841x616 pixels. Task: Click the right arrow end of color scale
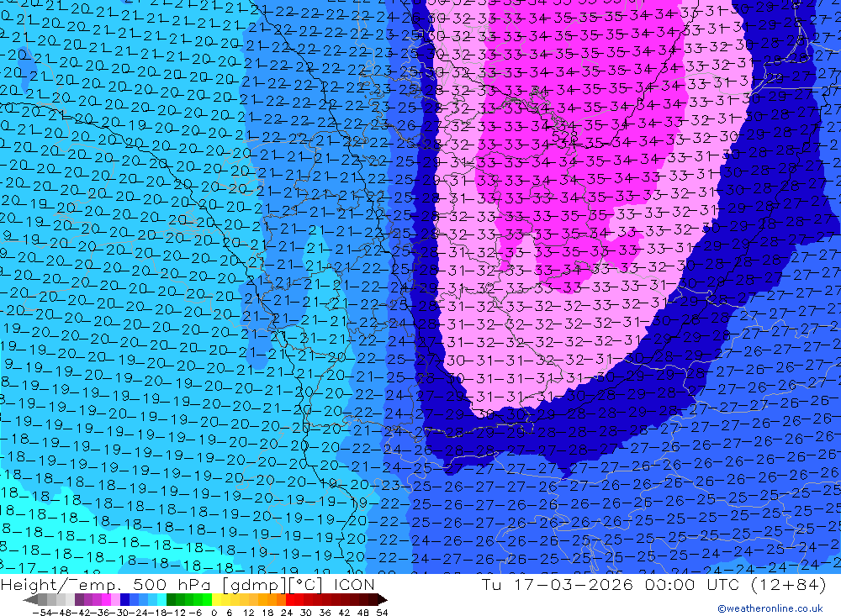(383, 600)
